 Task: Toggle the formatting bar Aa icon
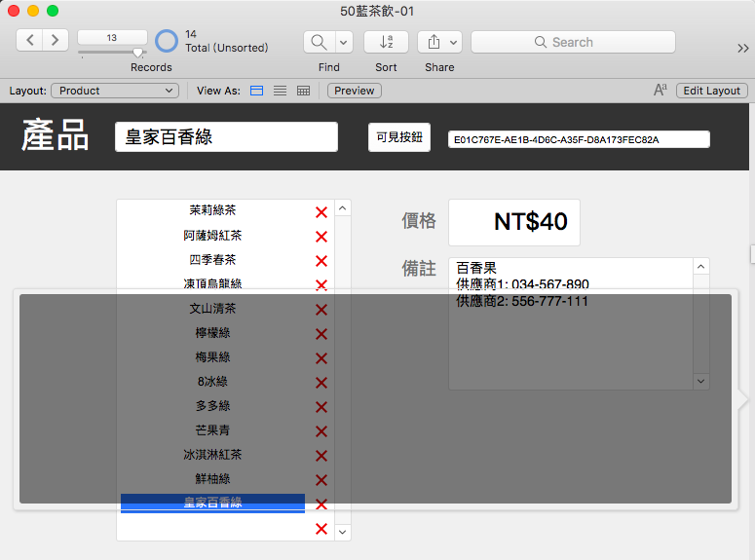point(661,90)
